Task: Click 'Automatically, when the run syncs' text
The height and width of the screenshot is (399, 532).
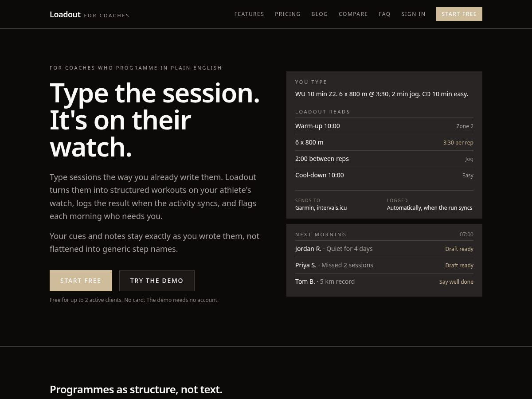Action: (x=430, y=207)
